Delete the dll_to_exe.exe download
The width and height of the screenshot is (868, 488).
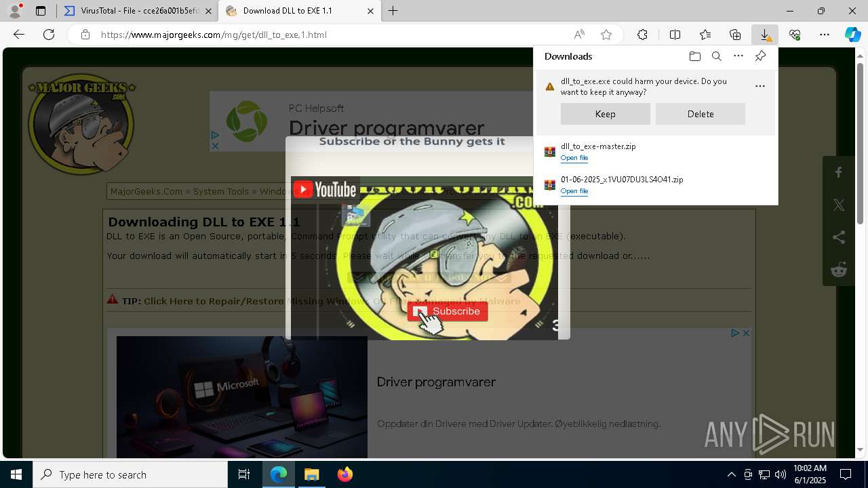click(x=701, y=114)
